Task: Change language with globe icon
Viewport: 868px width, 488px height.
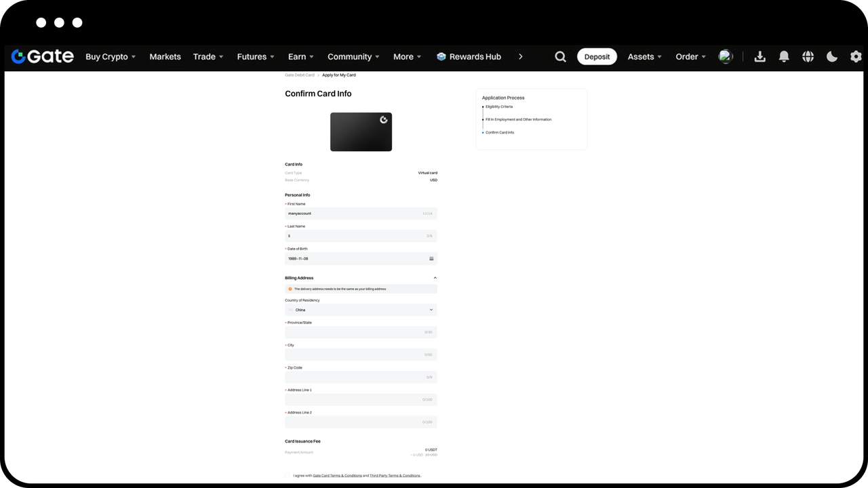Action: click(808, 57)
